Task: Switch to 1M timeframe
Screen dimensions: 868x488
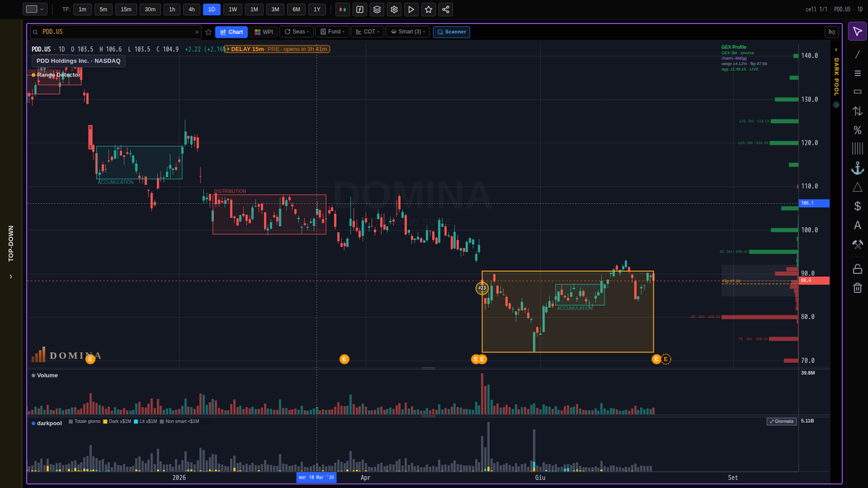Action: (255, 9)
